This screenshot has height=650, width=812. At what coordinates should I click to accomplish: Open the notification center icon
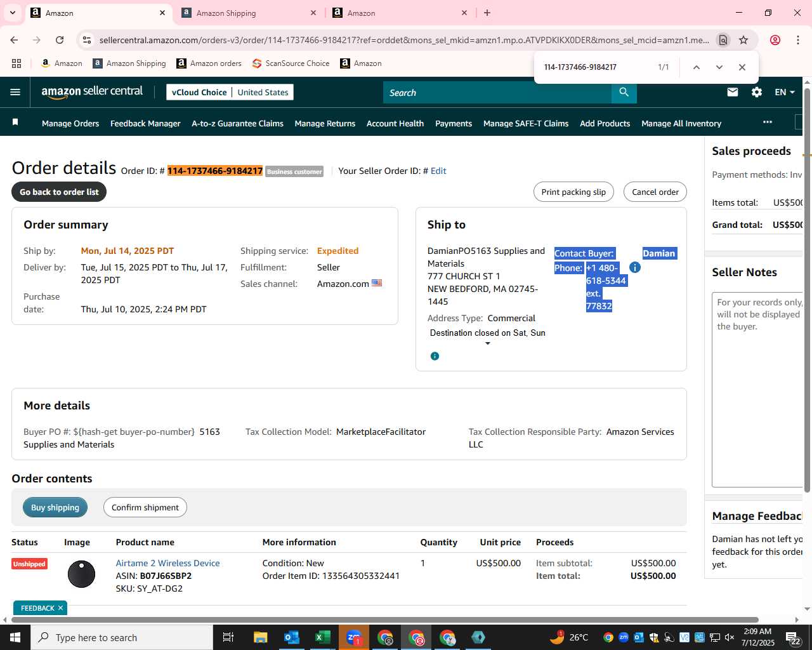coord(794,637)
